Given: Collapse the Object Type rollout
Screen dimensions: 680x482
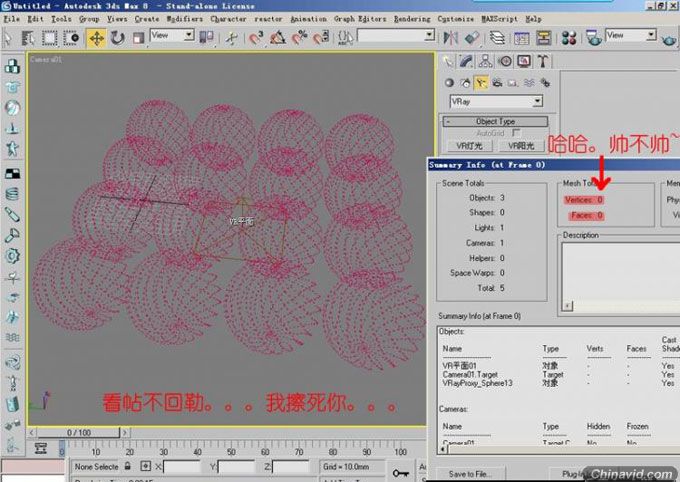Looking at the screenshot, I should [x=495, y=121].
